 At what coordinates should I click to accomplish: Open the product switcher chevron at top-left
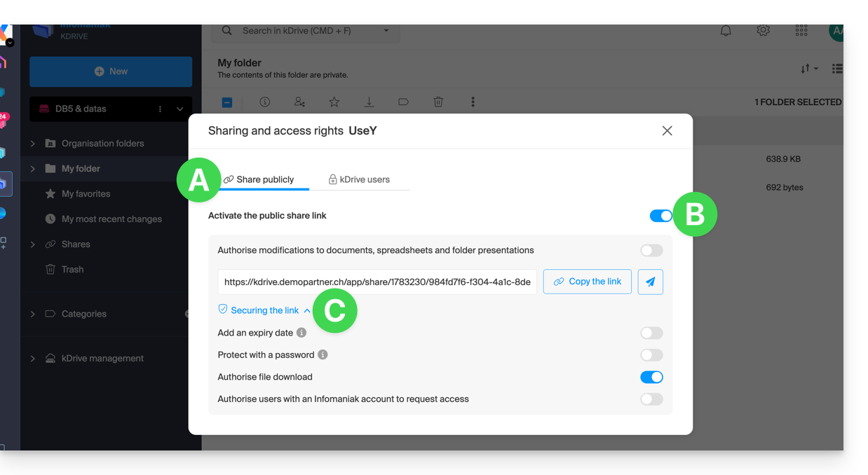10,43
